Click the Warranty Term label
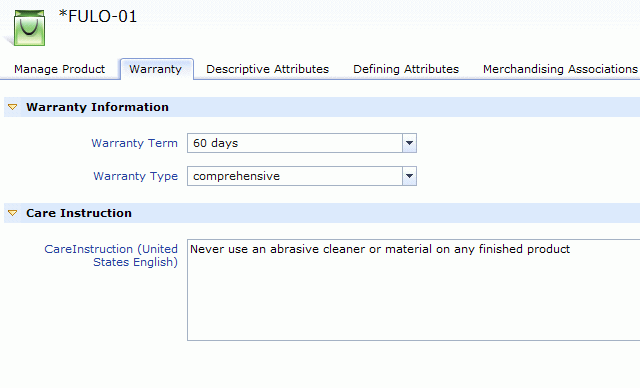The width and height of the screenshot is (640, 388). click(135, 143)
